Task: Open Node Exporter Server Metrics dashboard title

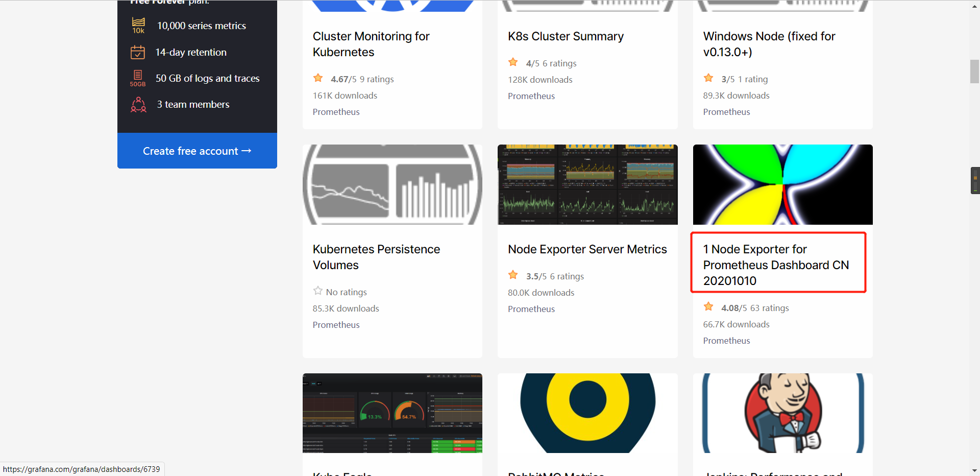Action: [587, 249]
